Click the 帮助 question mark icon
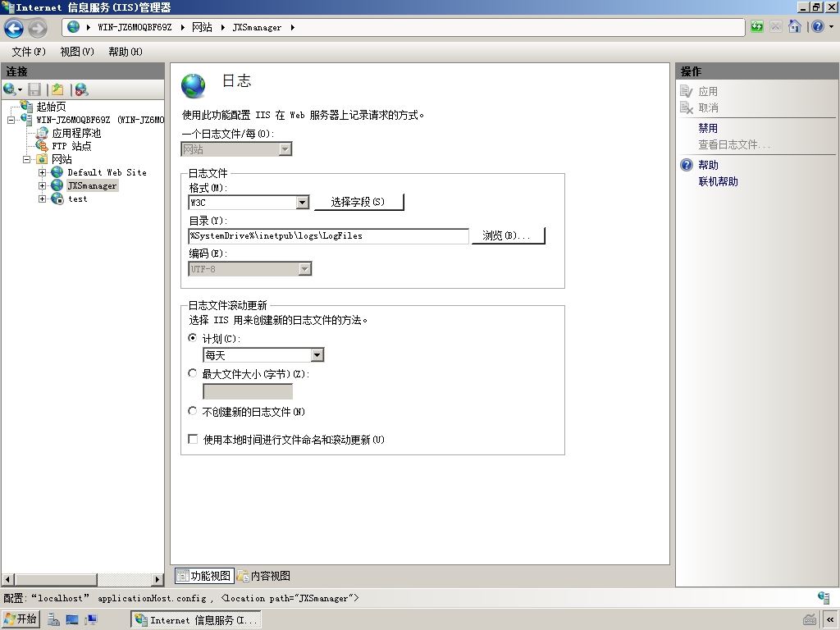The image size is (840, 630). tap(687, 164)
